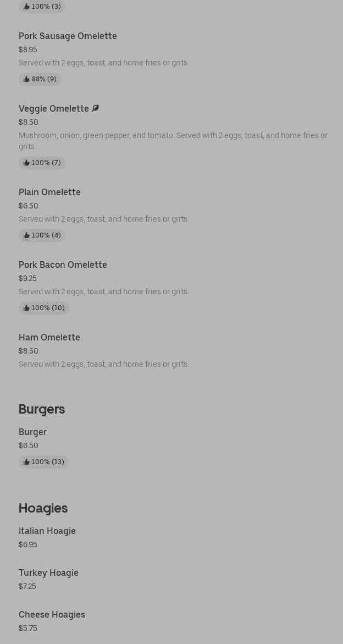Click the thumbs-up icon under Pork Bacon Omelette

pyautogui.click(x=27, y=308)
